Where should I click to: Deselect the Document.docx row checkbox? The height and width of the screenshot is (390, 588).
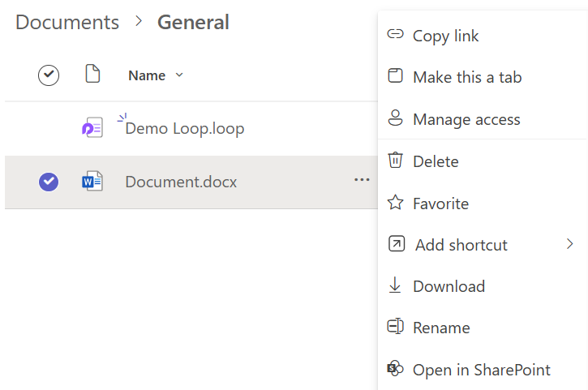click(49, 182)
